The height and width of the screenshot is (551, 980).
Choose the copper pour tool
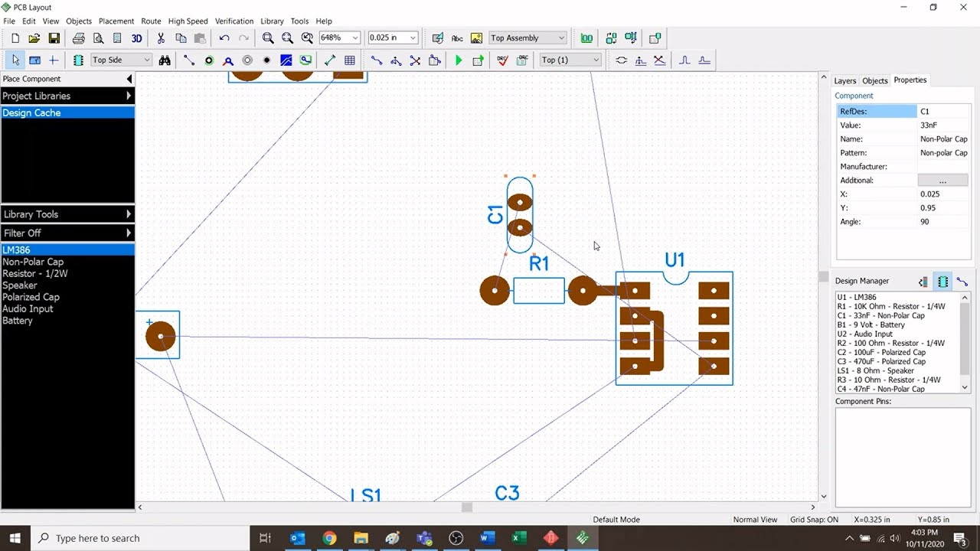[286, 60]
